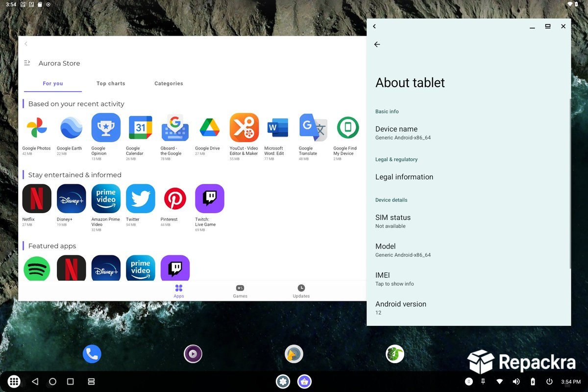Open Disney+ under Stay entertained & informed
The height and width of the screenshot is (392, 588).
click(x=72, y=199)
